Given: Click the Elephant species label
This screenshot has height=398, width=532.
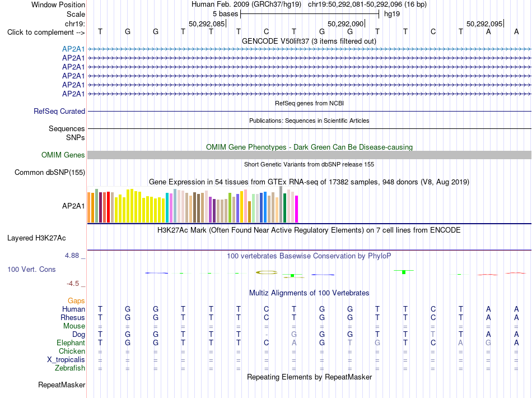Looking at the screenshot, I should click(x=71, y=343).
